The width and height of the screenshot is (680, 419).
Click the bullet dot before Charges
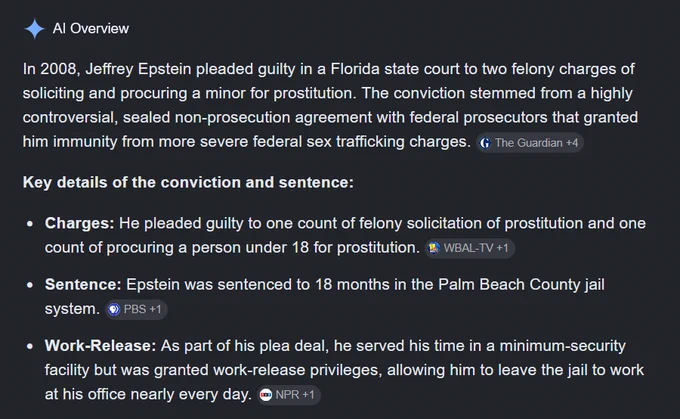(x=30, y=224)
